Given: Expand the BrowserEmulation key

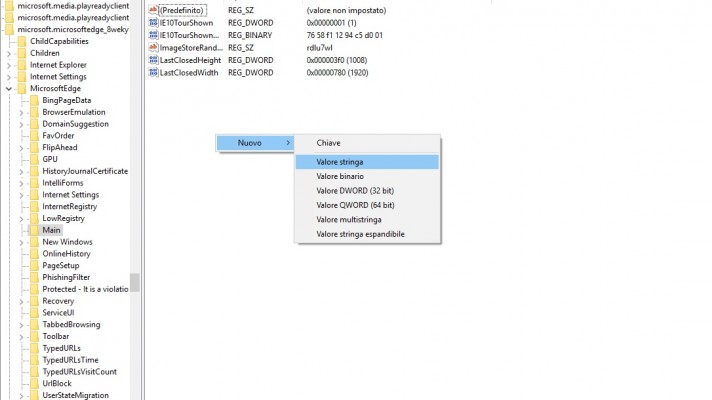Looking at the screenshot, I should point(21,112).
